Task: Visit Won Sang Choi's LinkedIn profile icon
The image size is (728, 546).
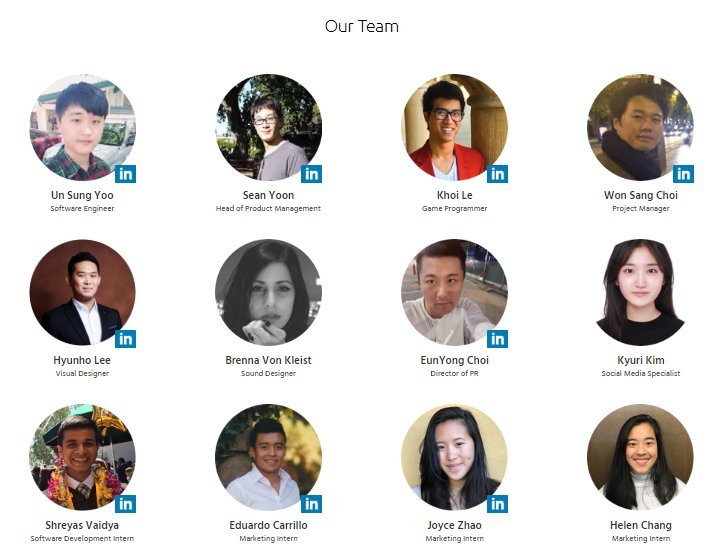Action: 683,174
